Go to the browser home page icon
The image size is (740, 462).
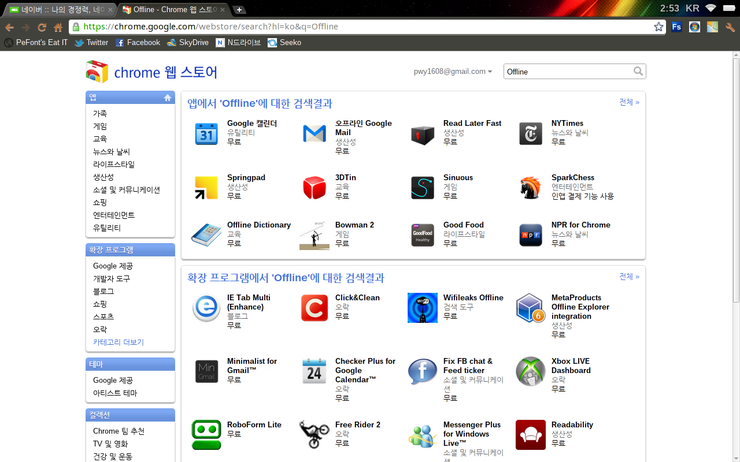58,27
